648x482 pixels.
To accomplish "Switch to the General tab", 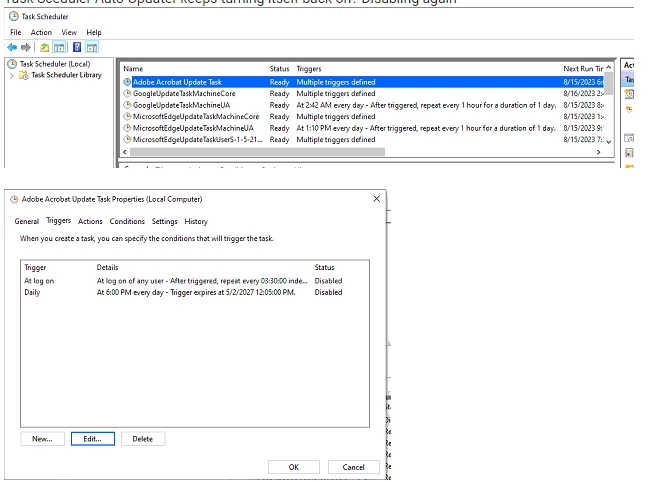I will point(27,221).
